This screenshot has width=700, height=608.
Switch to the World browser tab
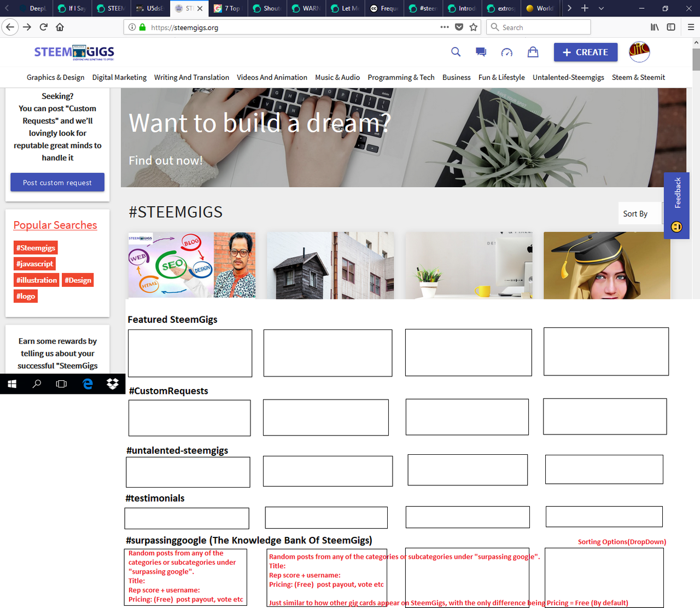click(x=540, y=8)
